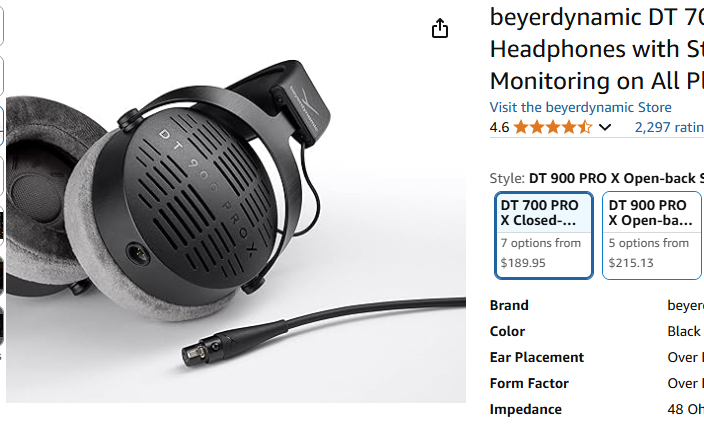Click the orange star rating icons
704x424 pixels.
click(x=553, y=128)
